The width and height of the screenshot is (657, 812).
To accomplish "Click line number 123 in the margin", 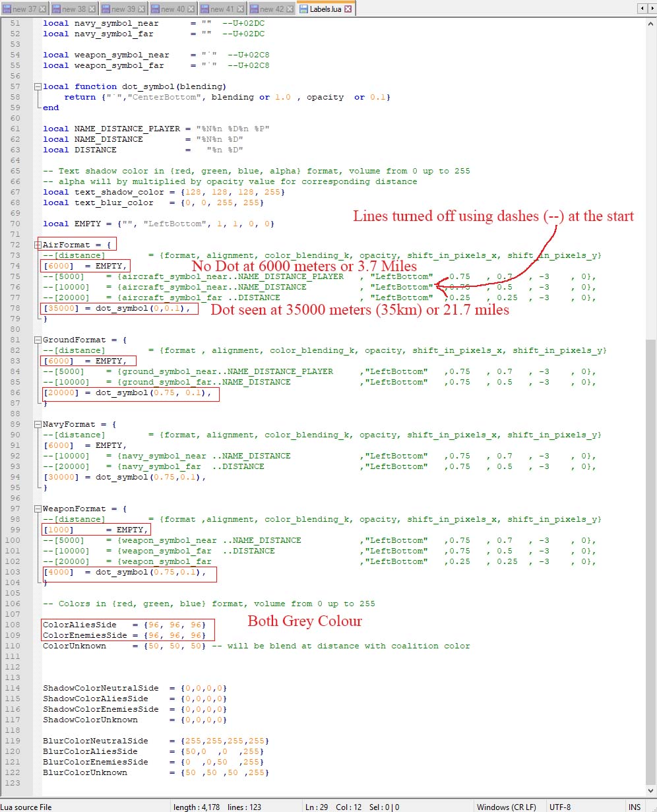I will click(x=14, y=783).
